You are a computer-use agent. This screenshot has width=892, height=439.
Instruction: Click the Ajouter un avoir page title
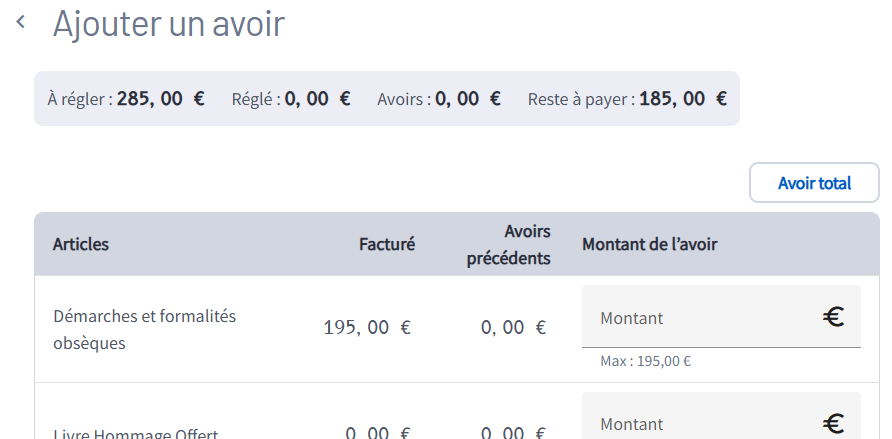(169, 24)
